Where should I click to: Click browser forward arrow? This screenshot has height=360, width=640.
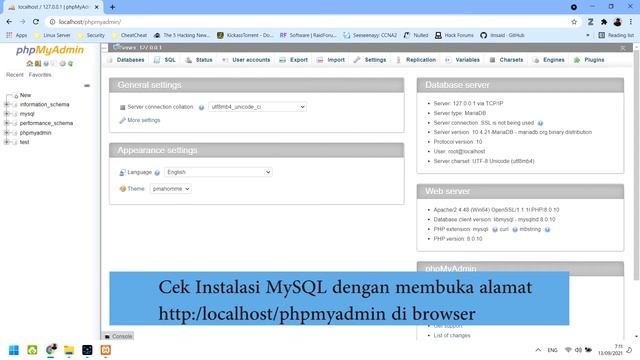(22, 22)
